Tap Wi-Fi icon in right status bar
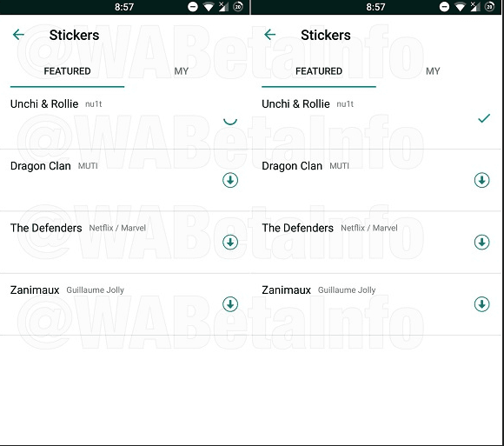Viewport: 504px width, 446px height. [461, 7]
